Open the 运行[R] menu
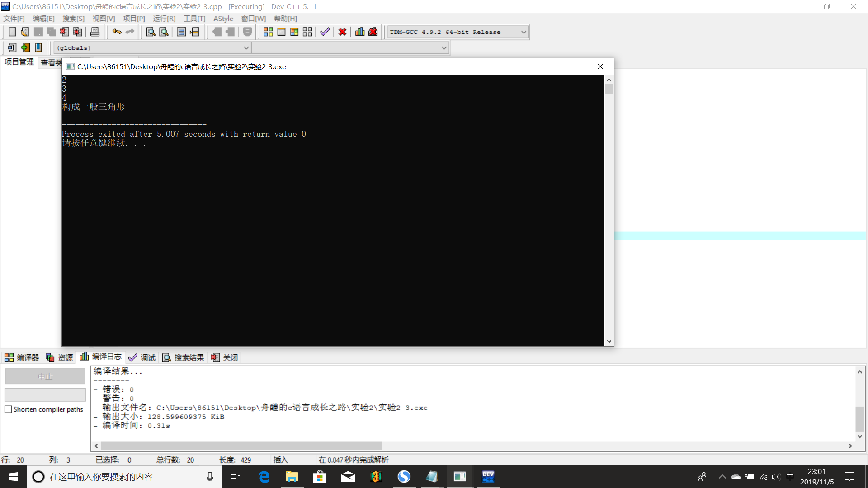 tap(164, 19)
